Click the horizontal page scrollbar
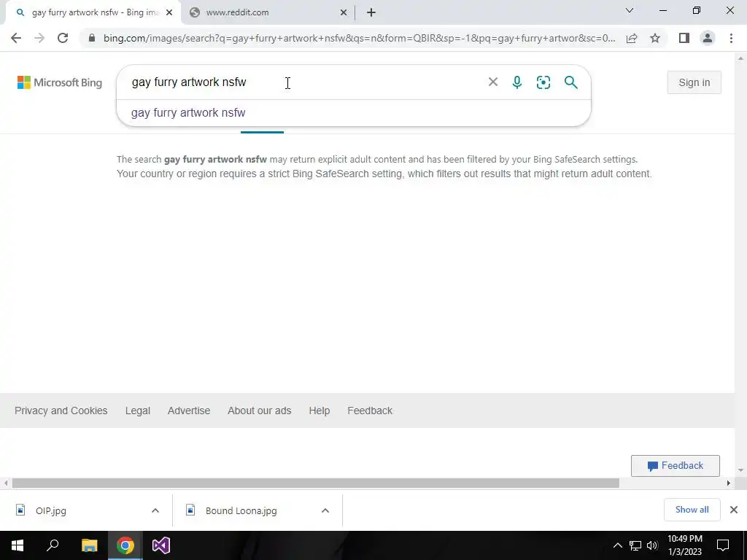 click(x=315, y=483)
